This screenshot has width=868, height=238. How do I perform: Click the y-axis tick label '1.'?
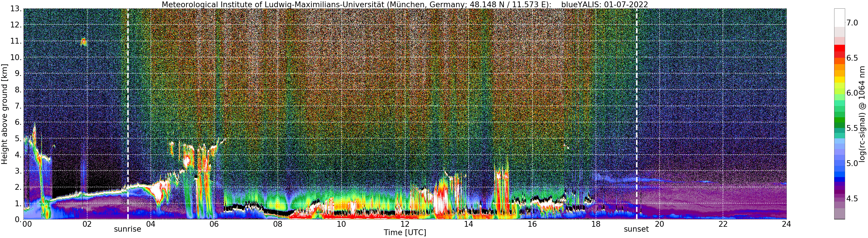click(18, 203)
